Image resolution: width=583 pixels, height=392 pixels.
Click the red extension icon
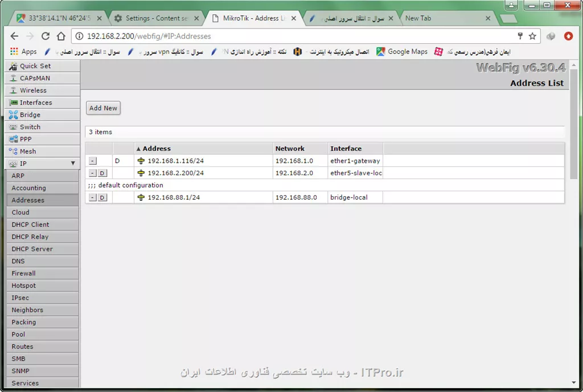568,36
